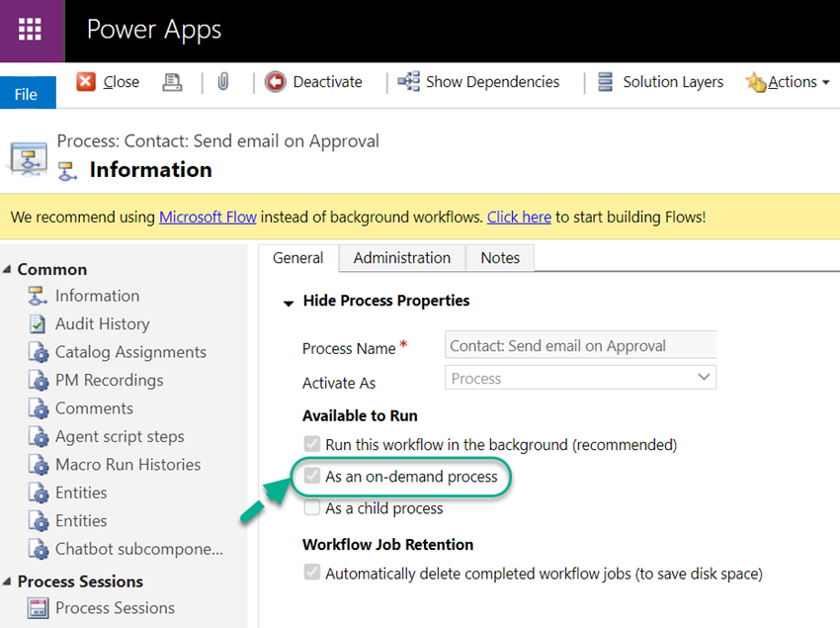This screenshot has height=628, width=840.
Task: Open the Notes tab
Action: pyautogui.click(x=500, y=257)
